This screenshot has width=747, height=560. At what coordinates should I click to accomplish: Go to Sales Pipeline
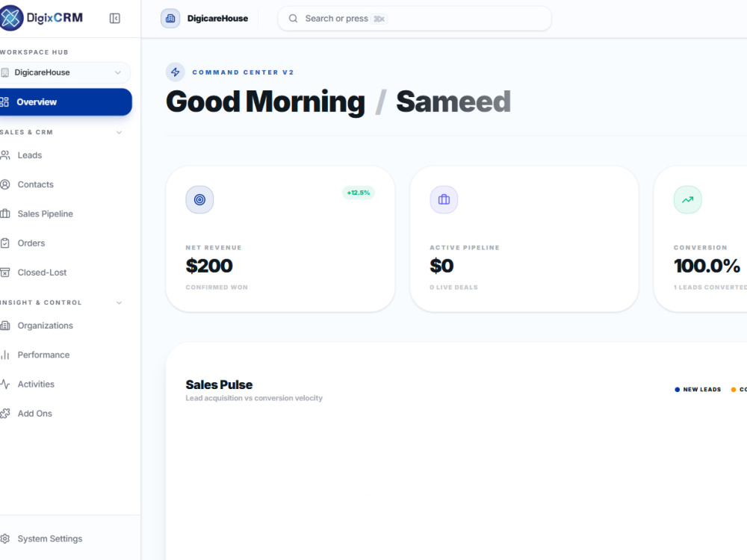[46, 214]
